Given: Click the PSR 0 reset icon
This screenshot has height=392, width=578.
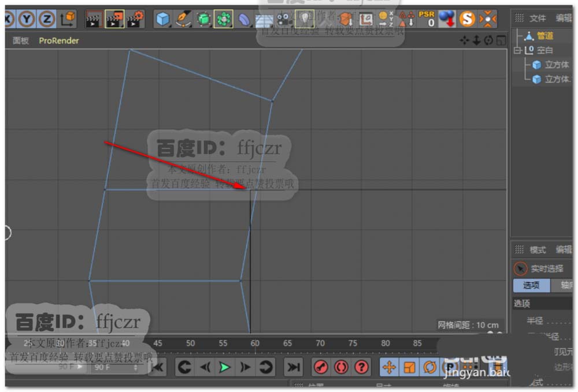Looking at the screenshot, I should (427, 19).
